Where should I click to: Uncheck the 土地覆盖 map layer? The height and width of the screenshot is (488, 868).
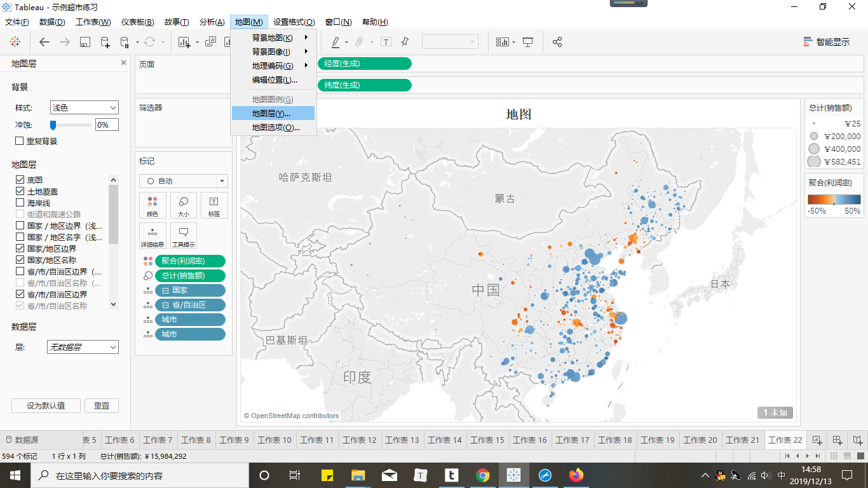[x=20, y=192]
